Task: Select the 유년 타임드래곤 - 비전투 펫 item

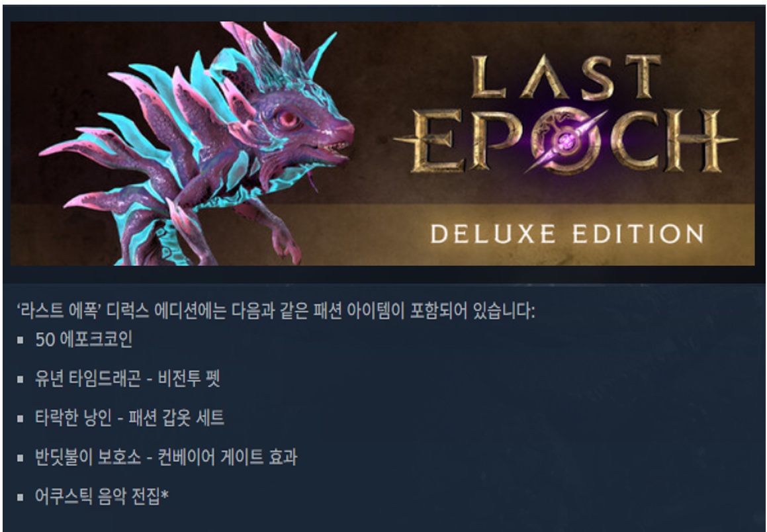Action: click(128, 378)
